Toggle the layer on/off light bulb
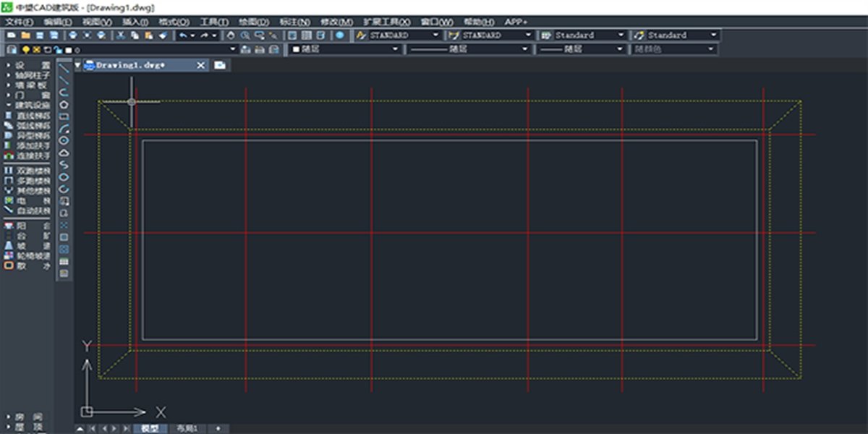 click(25, 49)
